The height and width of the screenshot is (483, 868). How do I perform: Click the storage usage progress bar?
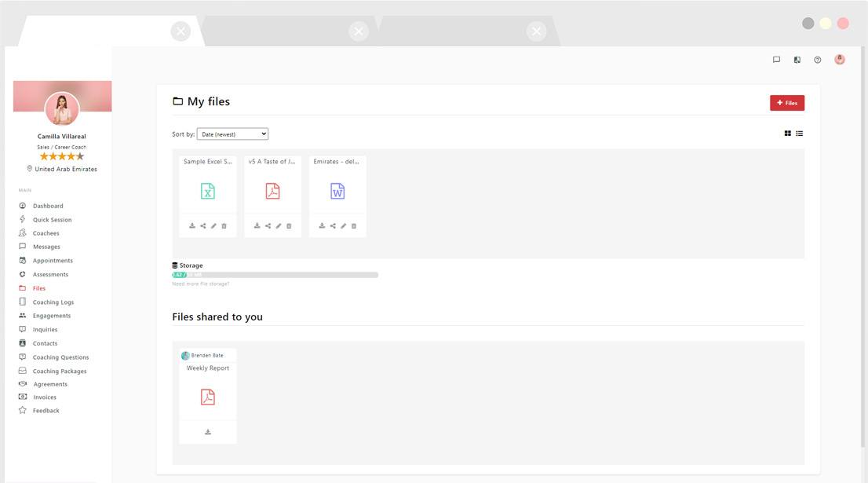click(x=275, y=275)
